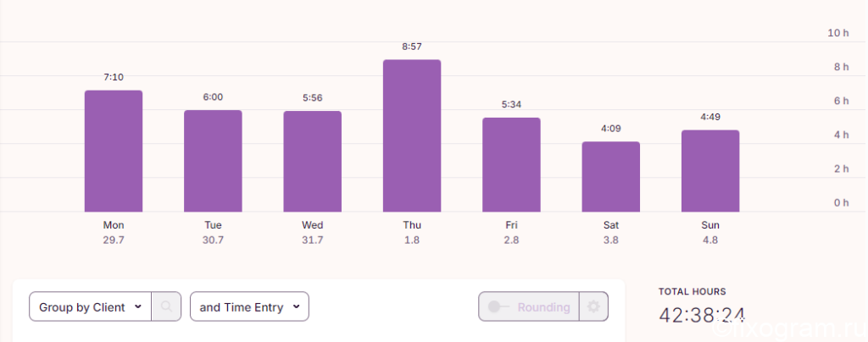Screen dimensions: 868x342
Task: Expand the and Time Entry dropdown
Action: 249,306
